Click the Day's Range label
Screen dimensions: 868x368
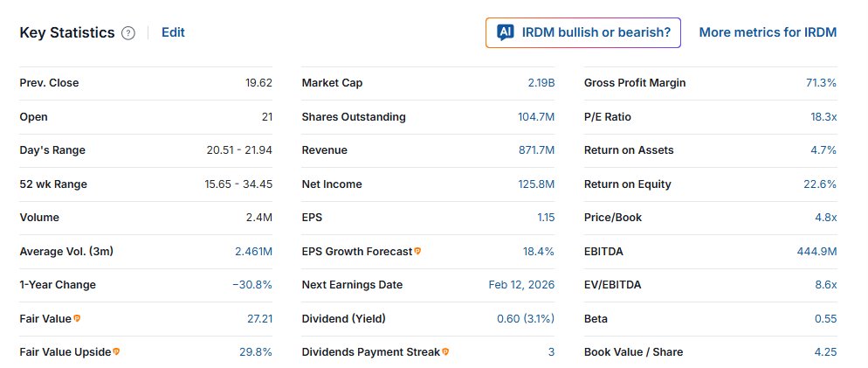52,150
